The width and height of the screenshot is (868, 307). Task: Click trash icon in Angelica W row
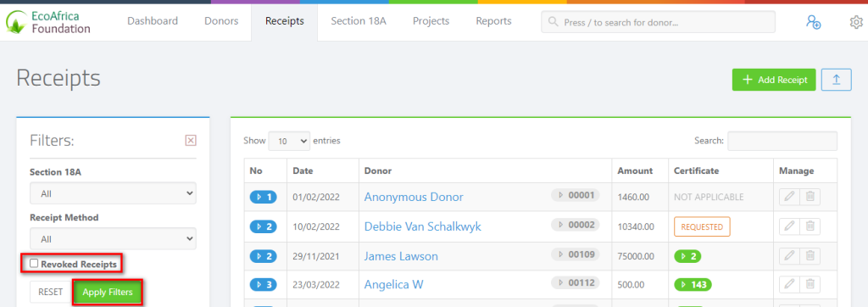coord(810,285)
